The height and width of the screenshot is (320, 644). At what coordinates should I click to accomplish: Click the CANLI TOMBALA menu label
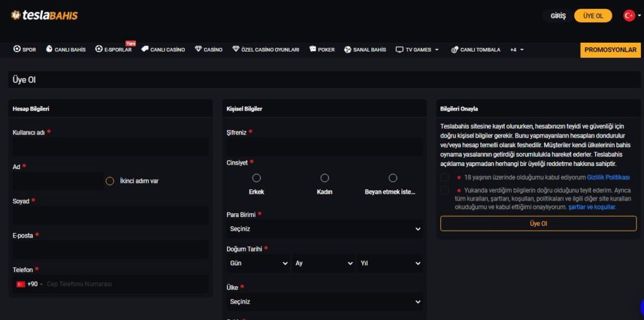[x=480, y=50]
